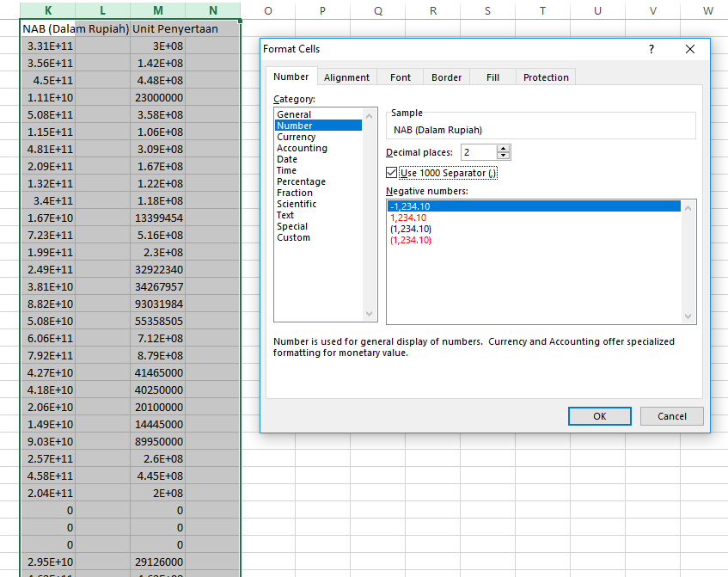728x577 pixels.
Task: Open the Fill tab
Action: tap(492, 77)
